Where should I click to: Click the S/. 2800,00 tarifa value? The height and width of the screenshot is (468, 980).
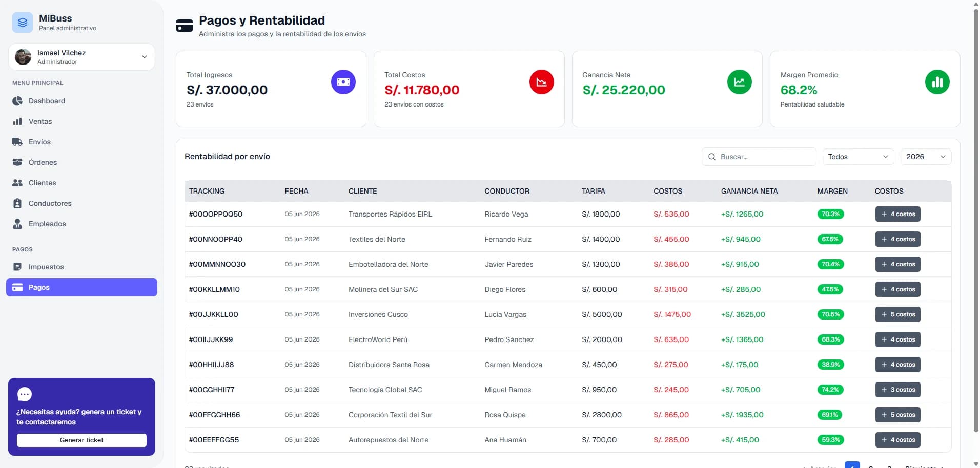602,415
